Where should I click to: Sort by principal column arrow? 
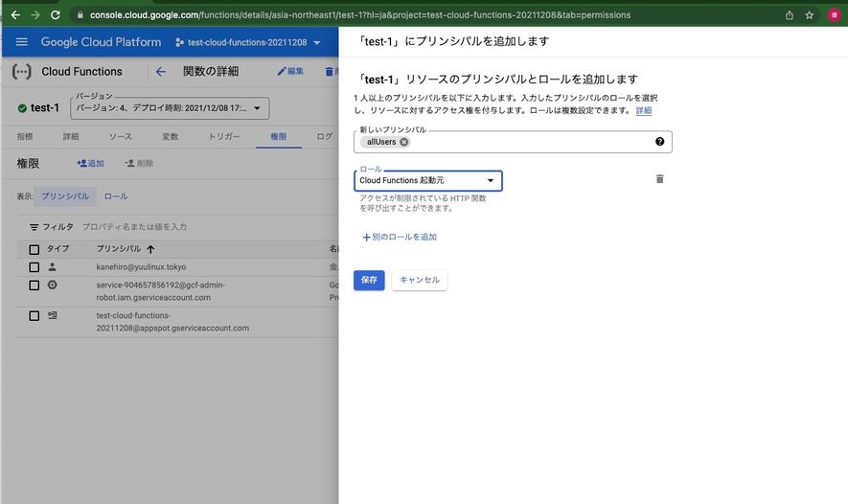[150, 249]
